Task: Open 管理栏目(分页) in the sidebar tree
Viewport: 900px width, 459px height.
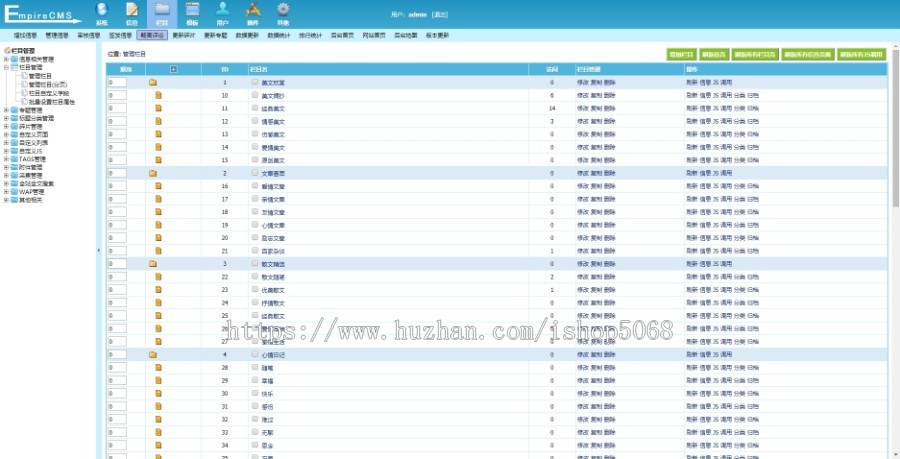Action: tap(48, 84)
